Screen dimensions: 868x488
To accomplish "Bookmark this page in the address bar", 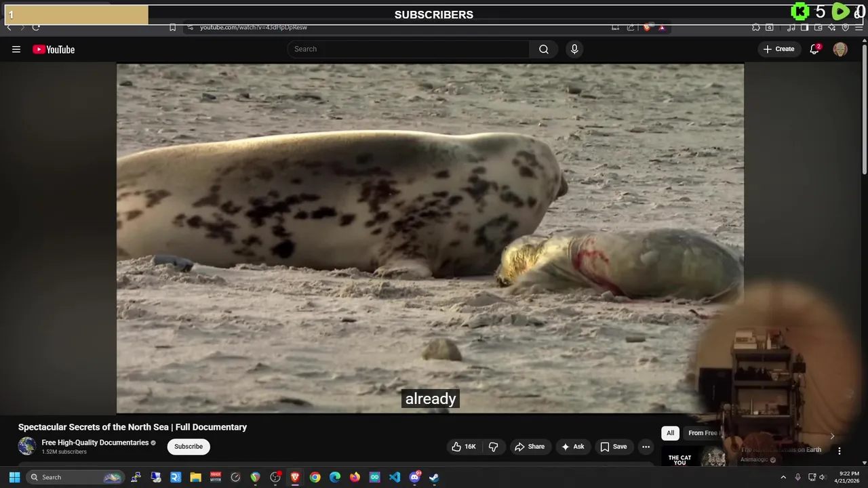I will [x=172, y=27].
